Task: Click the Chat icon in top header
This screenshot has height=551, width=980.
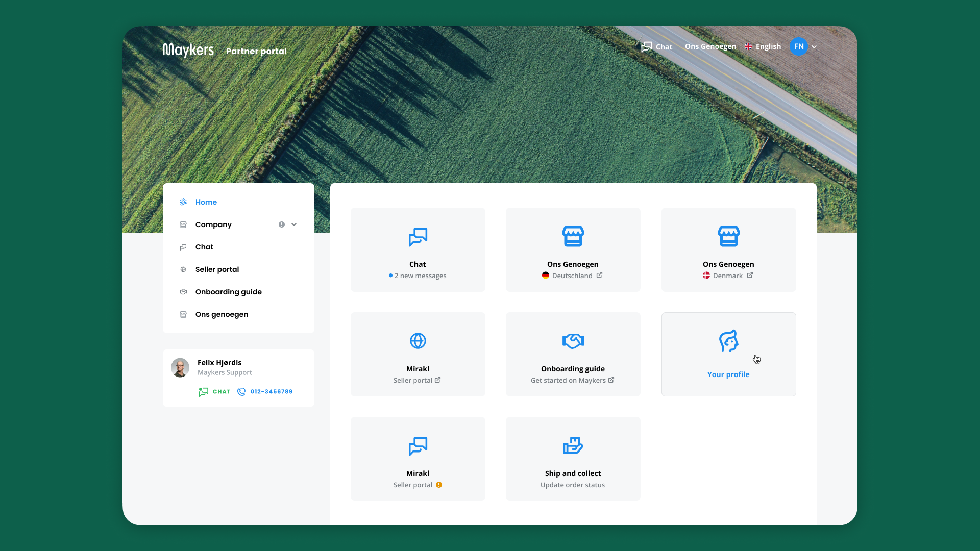Action: [x=647, y=47]
